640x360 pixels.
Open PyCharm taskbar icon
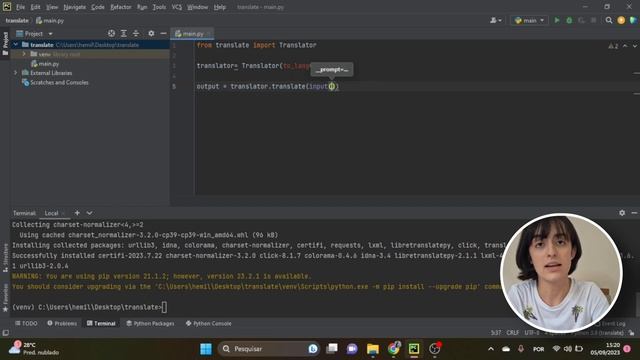[x=414, y=349]
